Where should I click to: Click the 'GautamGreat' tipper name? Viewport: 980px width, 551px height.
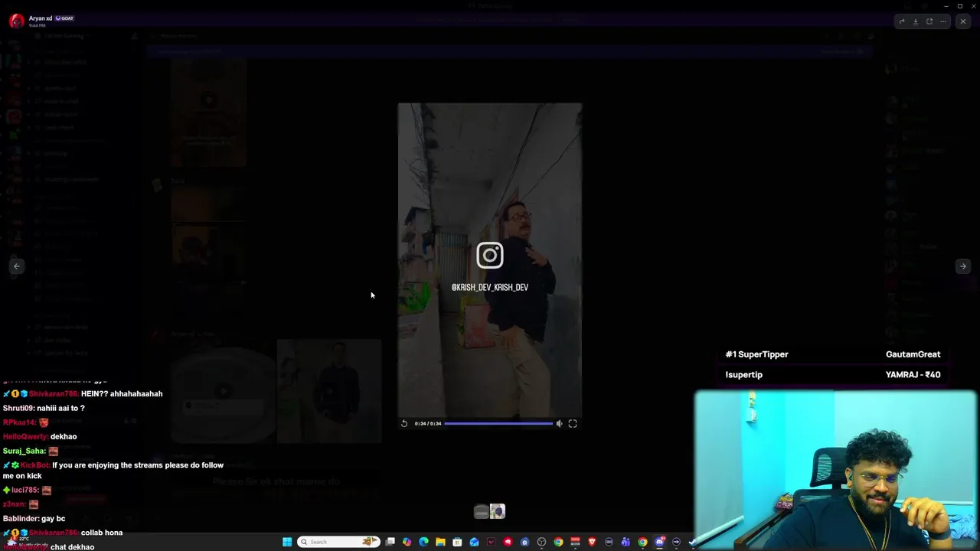point(913,354)
